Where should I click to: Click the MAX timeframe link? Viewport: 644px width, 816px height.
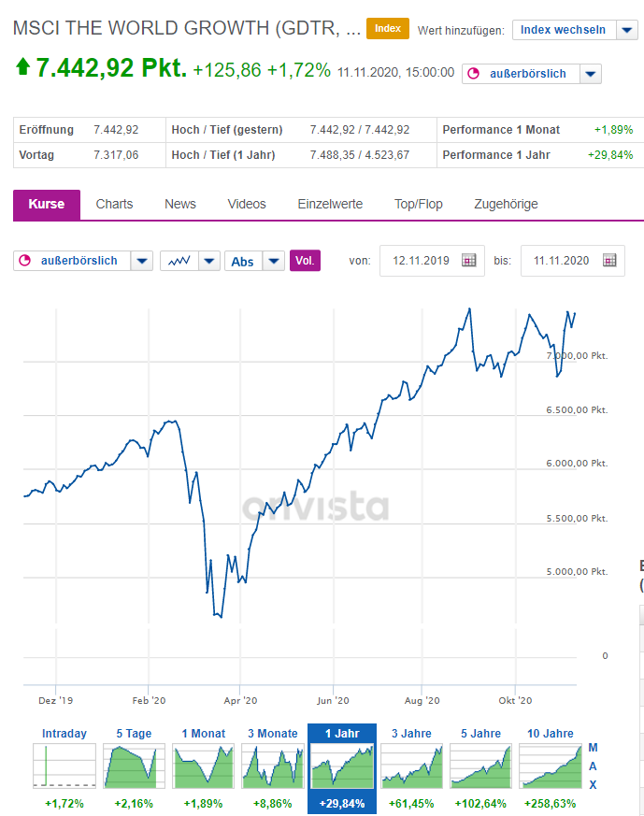pos(593,766)
